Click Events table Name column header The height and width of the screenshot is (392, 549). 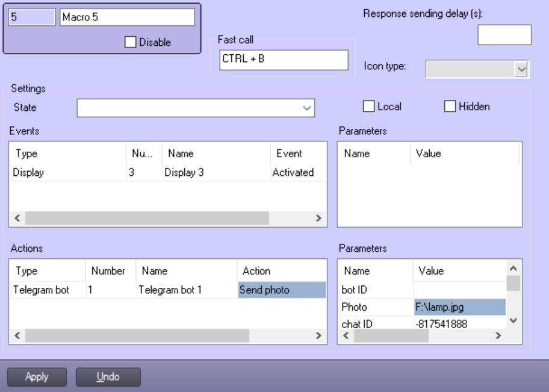[x=217, y=154]
